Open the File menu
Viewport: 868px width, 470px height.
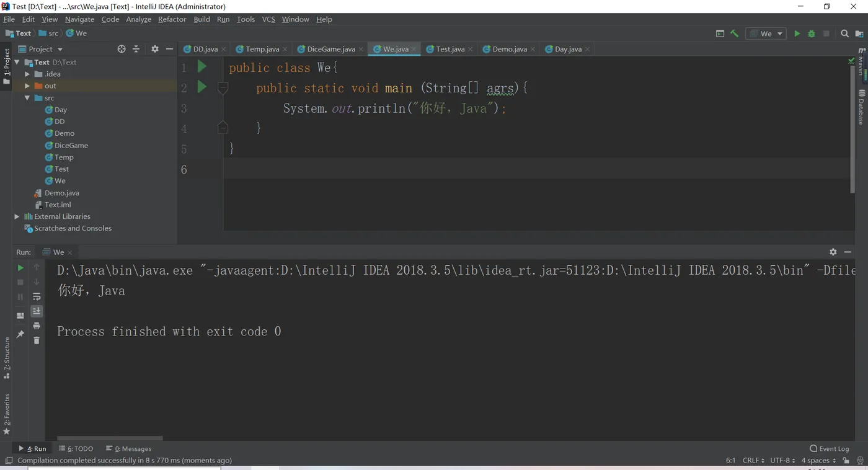click(x=9, y=19)
